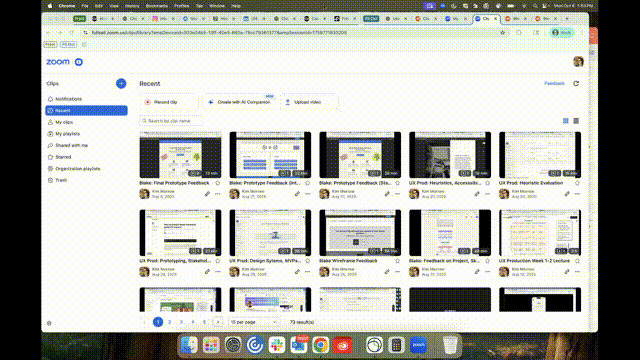Open the Bookmarks menu in the menu bar
Viewport: 640px width, 360px height.
pos(157,6)
